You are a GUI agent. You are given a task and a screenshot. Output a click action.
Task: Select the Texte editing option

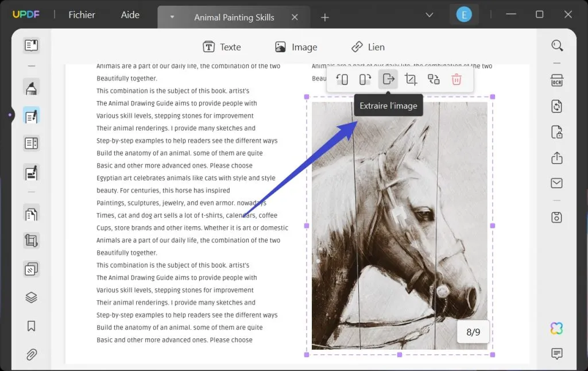[222, 47]
